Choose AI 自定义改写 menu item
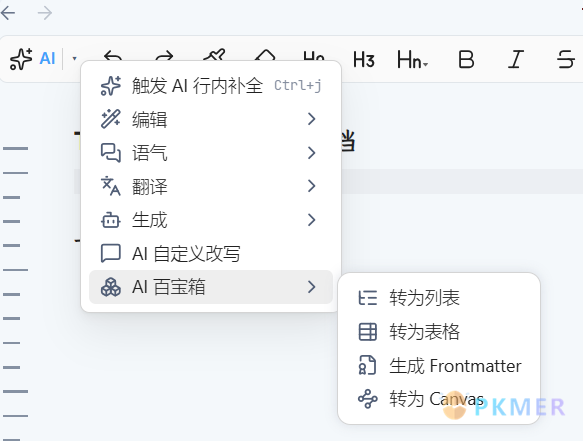The height and width of the screenshot is (441, 583). pyautogui.click(x=211, y=254)
